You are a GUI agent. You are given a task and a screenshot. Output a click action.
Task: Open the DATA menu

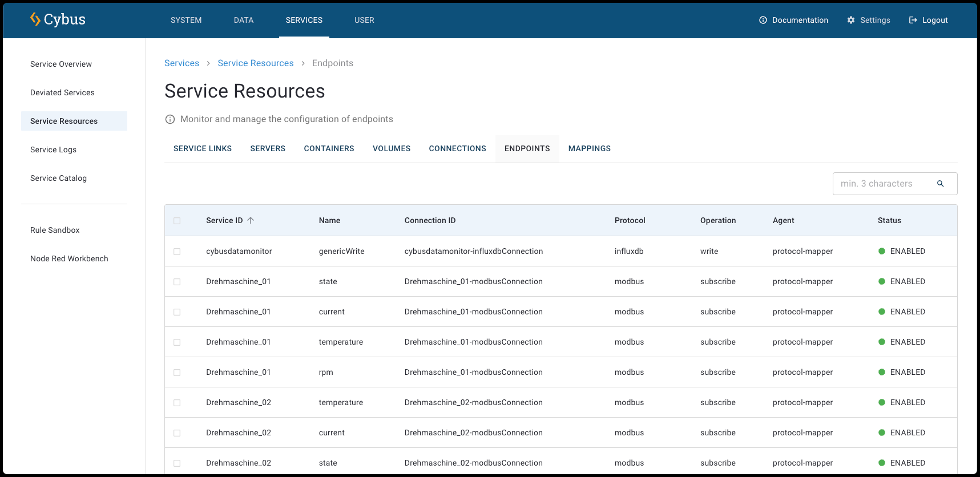(244, 20)
